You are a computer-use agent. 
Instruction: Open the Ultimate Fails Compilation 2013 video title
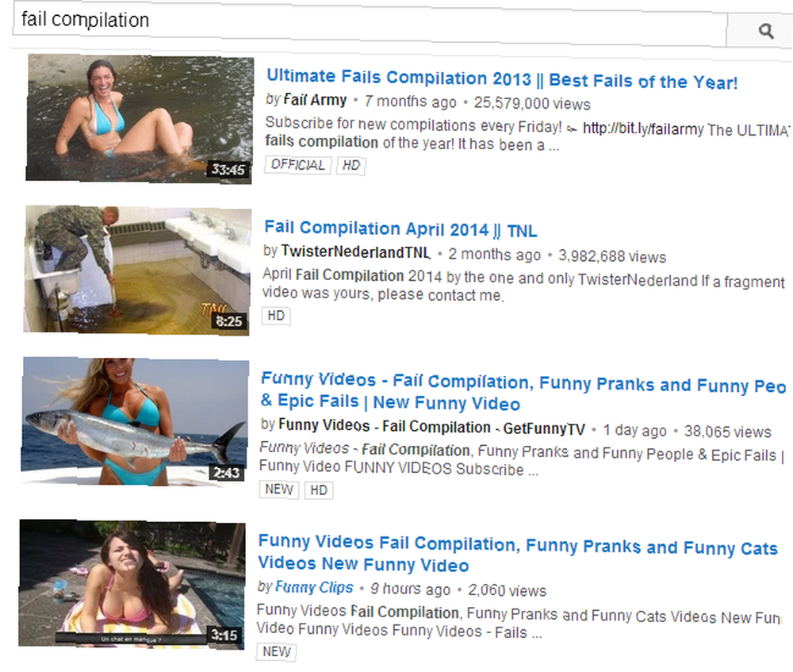click(502, 79)
